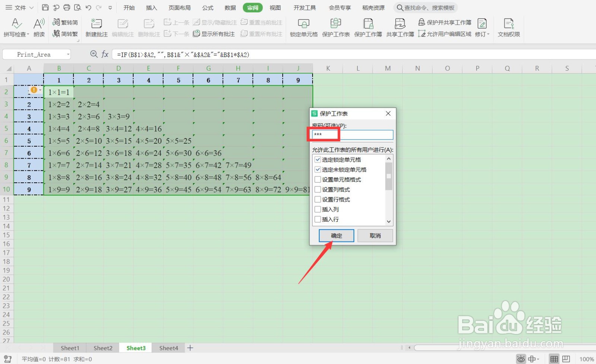Expand the 修订 dropdown arrow
Screen dimensions: 596x364
point(488,34)
